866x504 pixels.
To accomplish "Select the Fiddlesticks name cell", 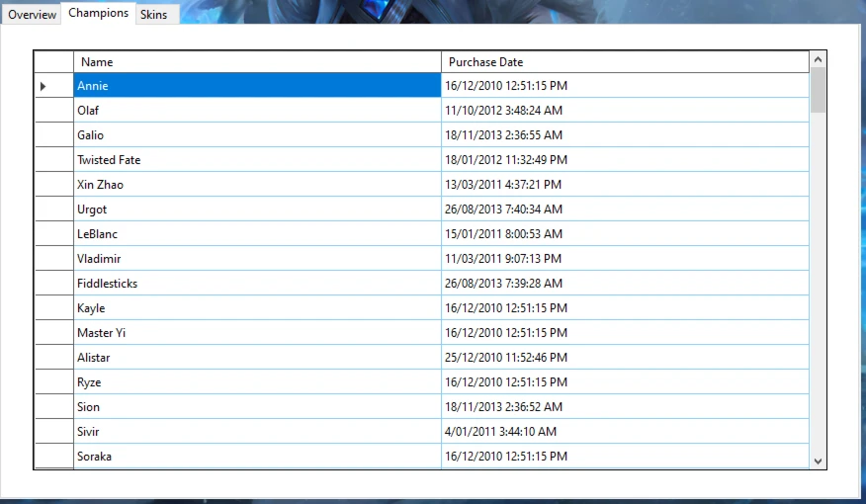I will click(257, 284).
